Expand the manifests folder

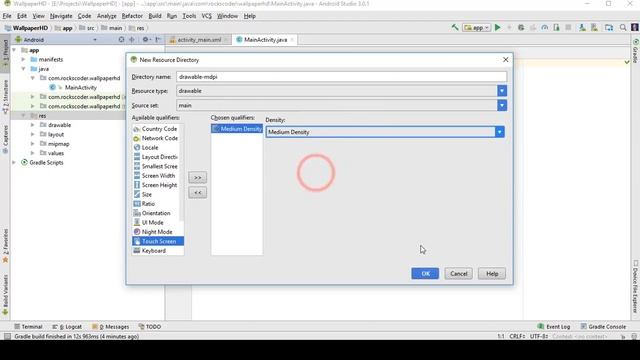pyautogui.click(x=23, y=59)
